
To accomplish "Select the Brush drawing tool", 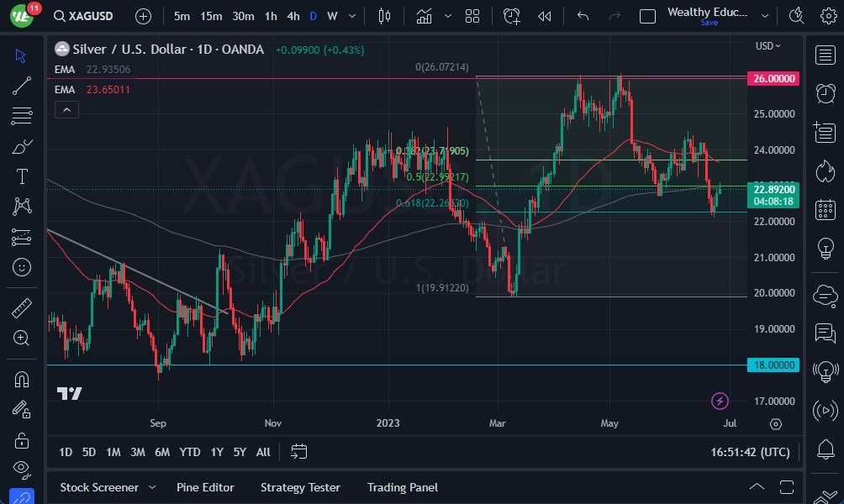I will pos(21,145).
